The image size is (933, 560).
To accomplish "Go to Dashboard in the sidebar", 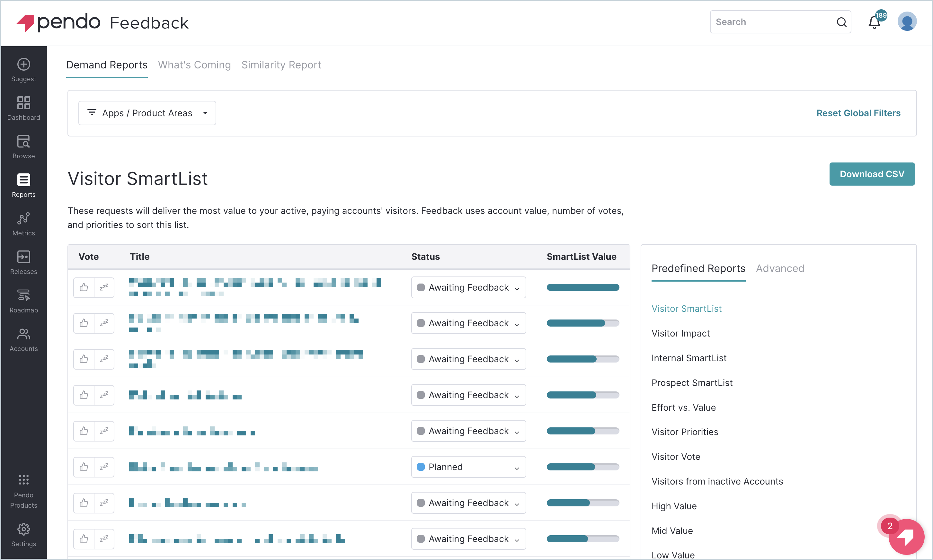I will pos(23,109).
